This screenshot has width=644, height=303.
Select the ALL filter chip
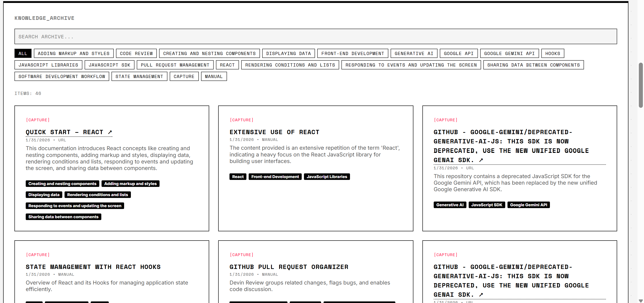(x=23, y=53)
